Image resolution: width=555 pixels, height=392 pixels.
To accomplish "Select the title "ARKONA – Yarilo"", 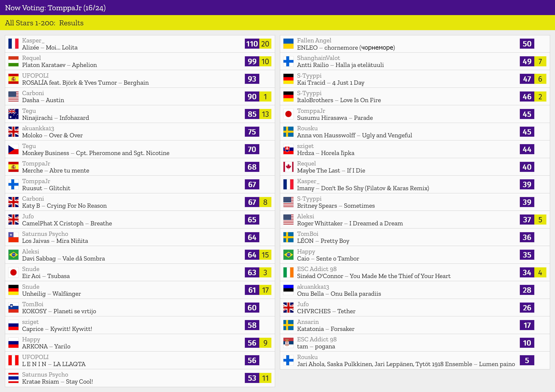I will (46, 347).
